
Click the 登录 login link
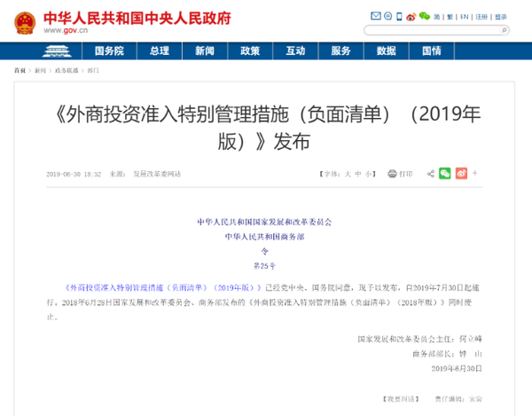502,16
